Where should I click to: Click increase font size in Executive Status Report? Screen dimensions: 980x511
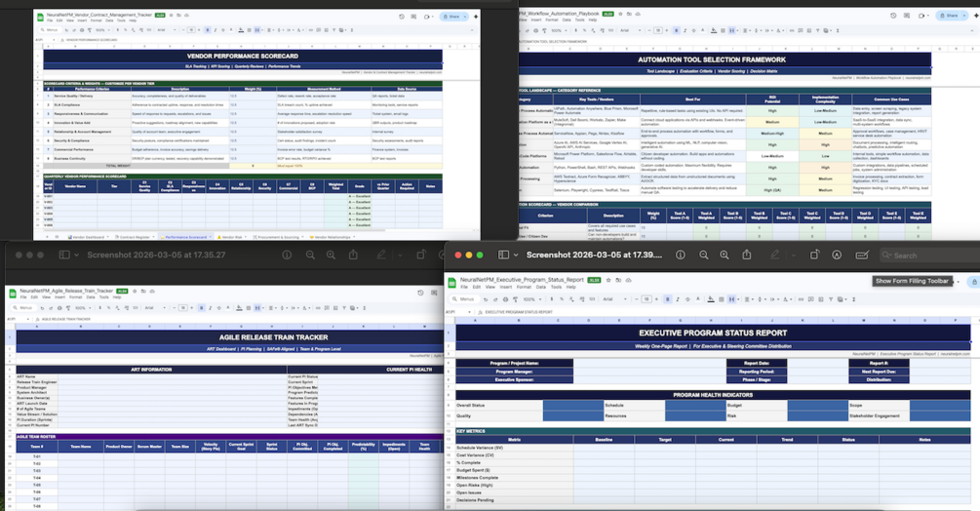pyautogui.click(x=656, y=299)
